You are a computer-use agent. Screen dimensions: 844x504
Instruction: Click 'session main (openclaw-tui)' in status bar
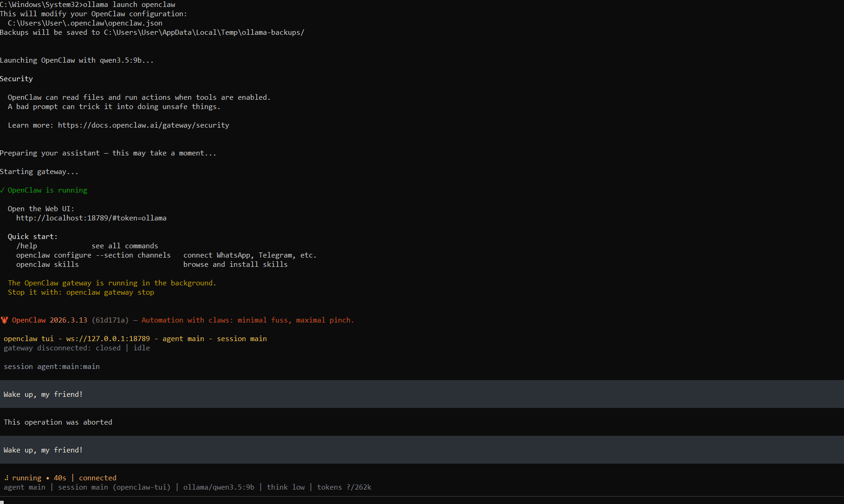(x=114, y=487)
